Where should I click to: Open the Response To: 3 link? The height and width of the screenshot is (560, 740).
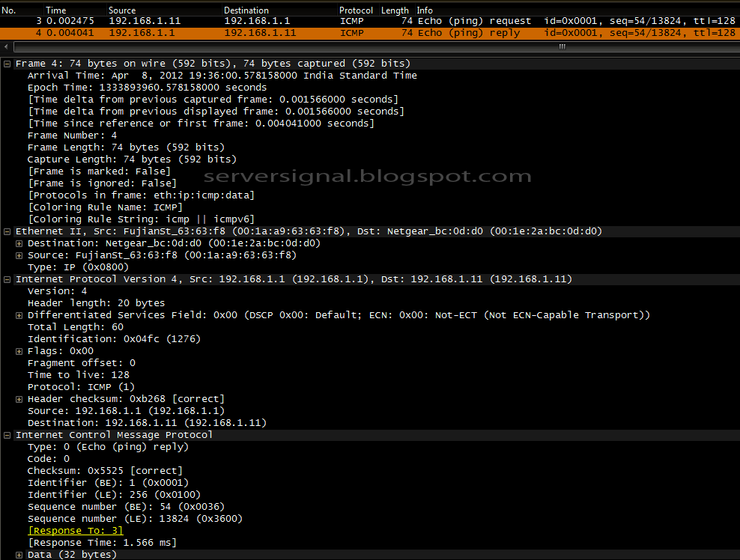[75, 530]
